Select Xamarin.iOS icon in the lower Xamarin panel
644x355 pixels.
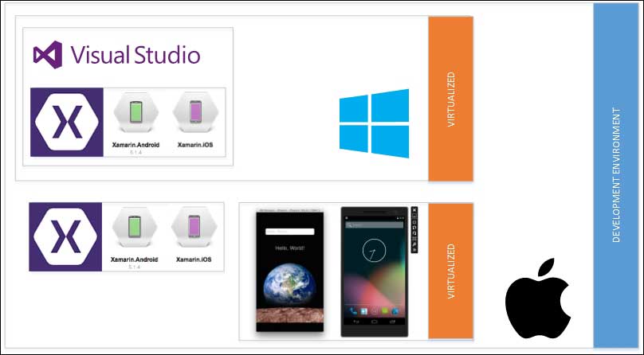pyautogui.click(x=194, y=227)
